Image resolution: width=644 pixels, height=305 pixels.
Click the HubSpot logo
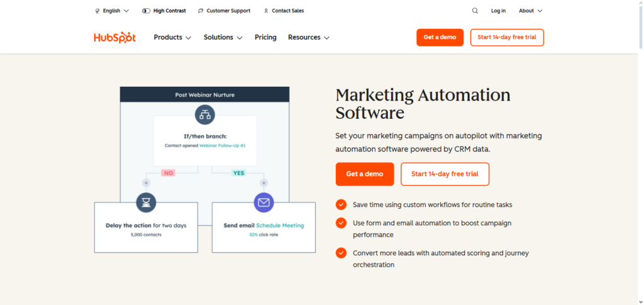pos(115,37)
